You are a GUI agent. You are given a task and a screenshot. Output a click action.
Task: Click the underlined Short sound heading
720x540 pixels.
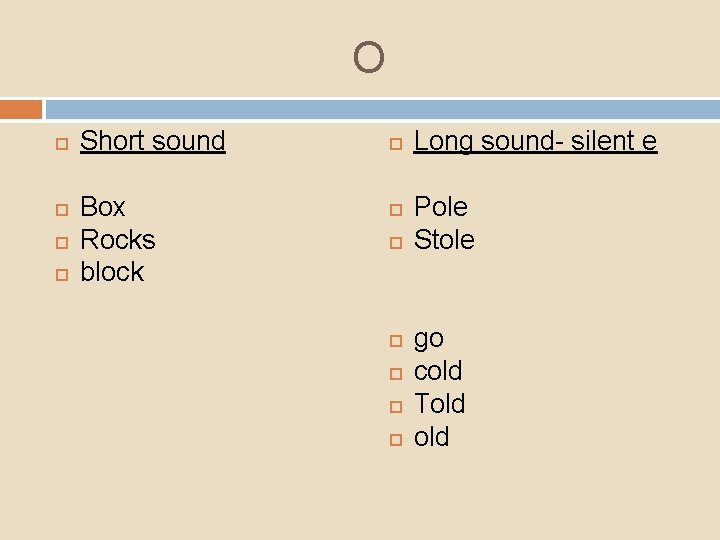(x=152, y=141)
